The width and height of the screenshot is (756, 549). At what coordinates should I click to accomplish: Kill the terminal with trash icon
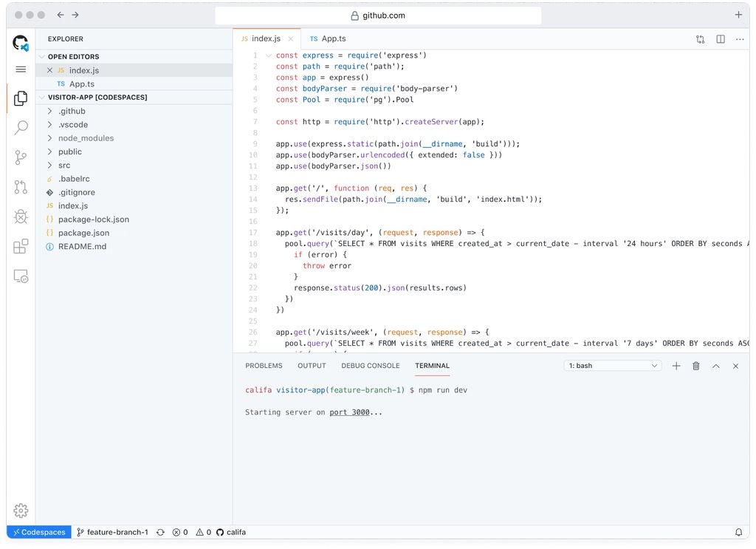coord(695,366)
